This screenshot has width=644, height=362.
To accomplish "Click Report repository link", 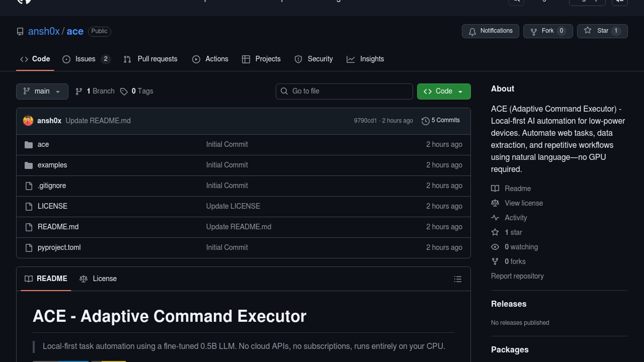I will pyautogui.click(x=517, y=276).
